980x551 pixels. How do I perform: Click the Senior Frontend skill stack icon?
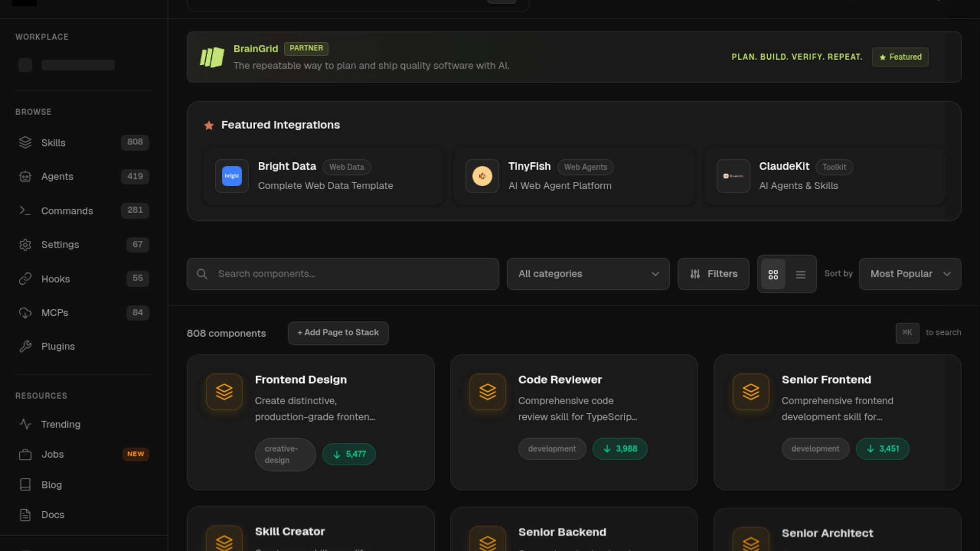751,392
